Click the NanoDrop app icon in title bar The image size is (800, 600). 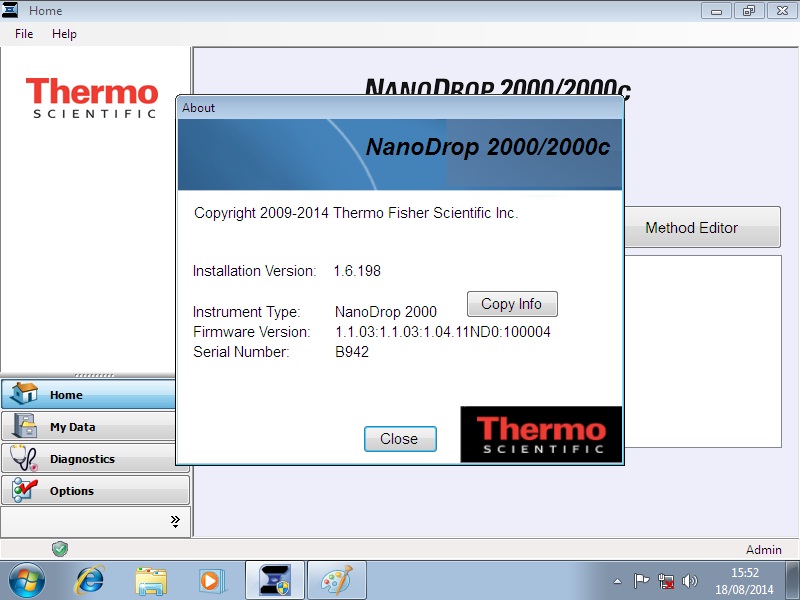coord(10,10)
